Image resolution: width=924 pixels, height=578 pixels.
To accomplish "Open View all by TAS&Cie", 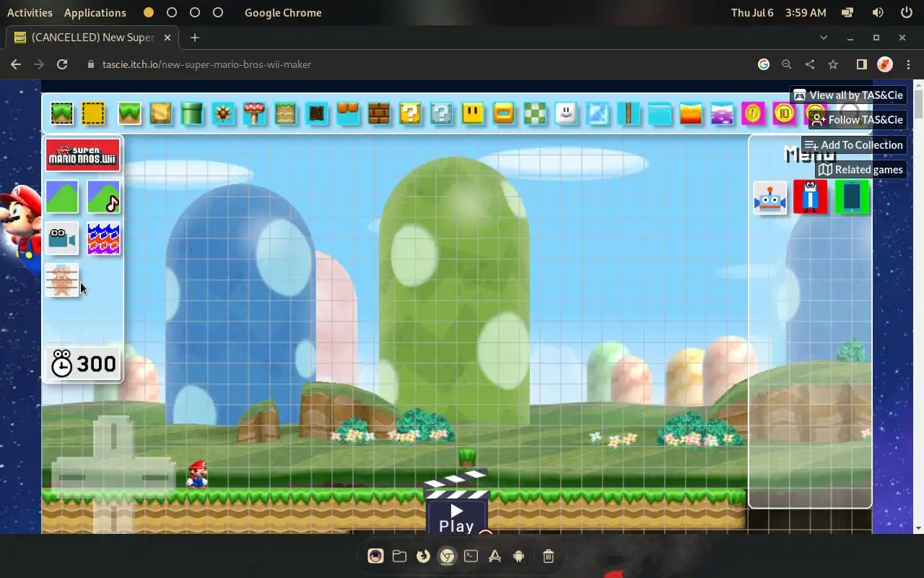I will click(848, 95).
